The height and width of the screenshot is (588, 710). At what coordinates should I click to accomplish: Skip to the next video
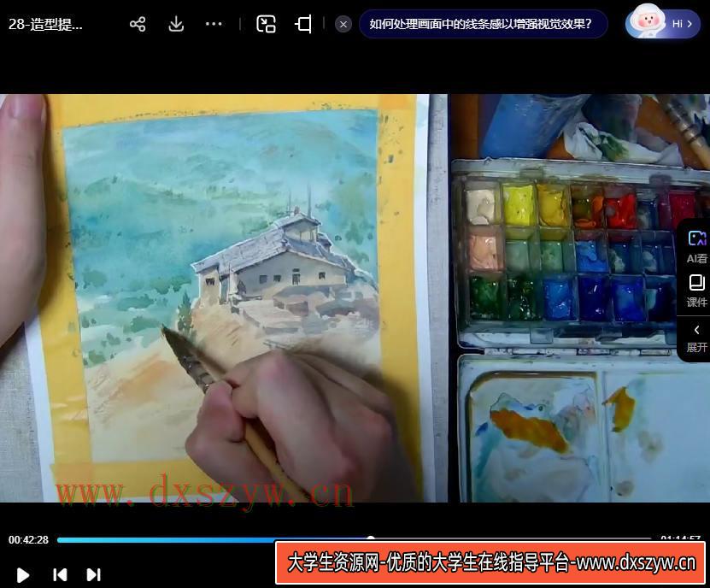(93, 575)
